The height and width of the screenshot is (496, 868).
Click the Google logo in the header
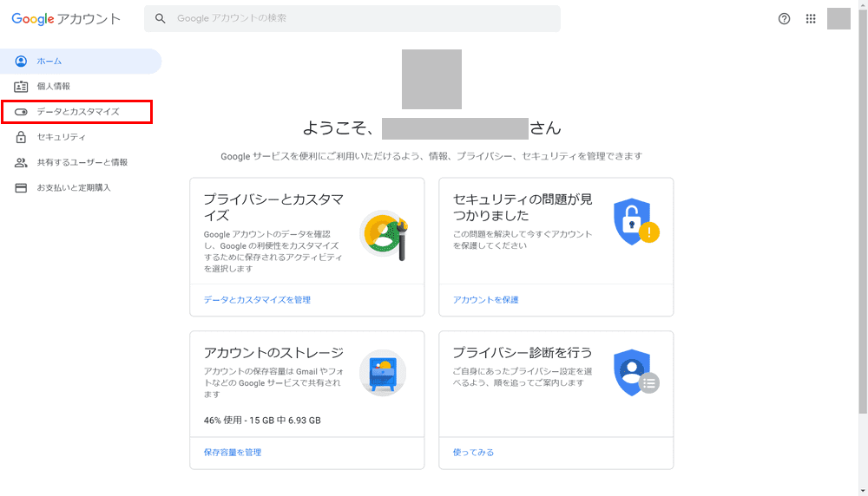tap(33, 19)
